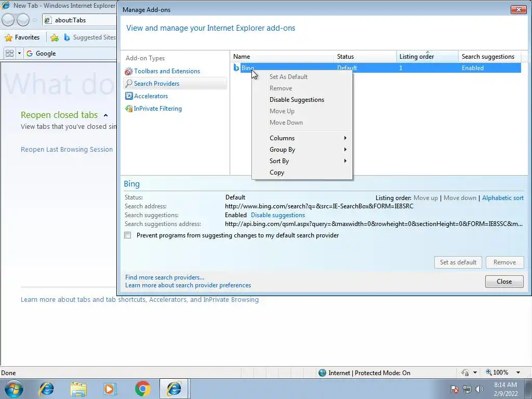Launch Windows Media Player from taskbar

(110, 389)
